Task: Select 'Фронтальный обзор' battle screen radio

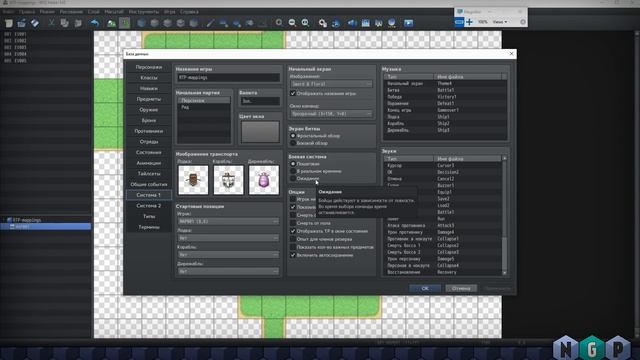Action: tap(293, 136)
